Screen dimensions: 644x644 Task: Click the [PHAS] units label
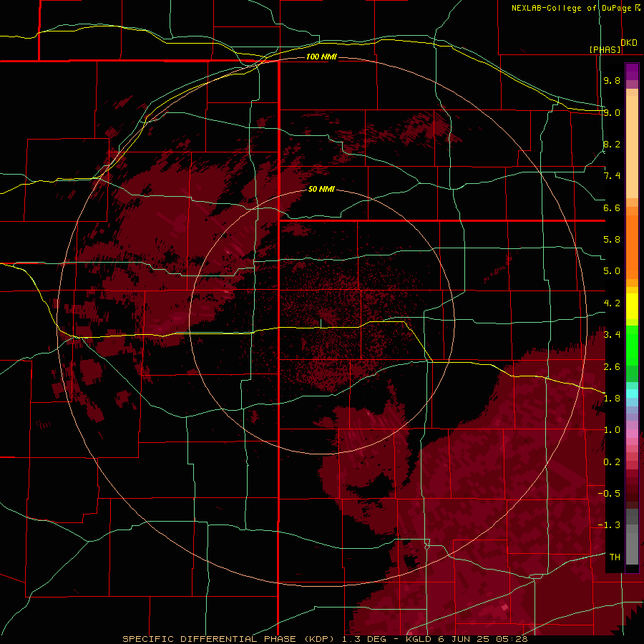605,49
